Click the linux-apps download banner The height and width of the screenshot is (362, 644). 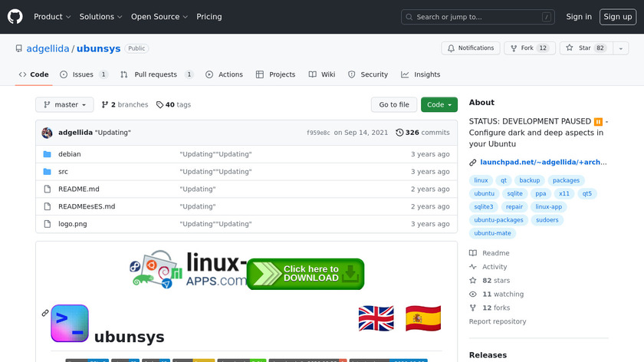click(x=247, y=271)
